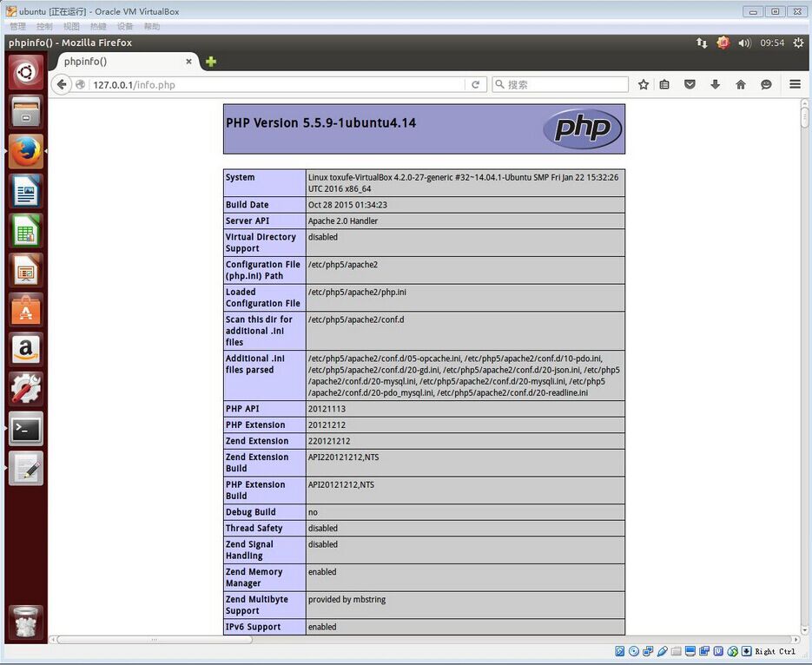Click VirtualBox display monitor status icon
Viewport: 812px width, 665px height.
pyautogui.click(x=690, y=652)
